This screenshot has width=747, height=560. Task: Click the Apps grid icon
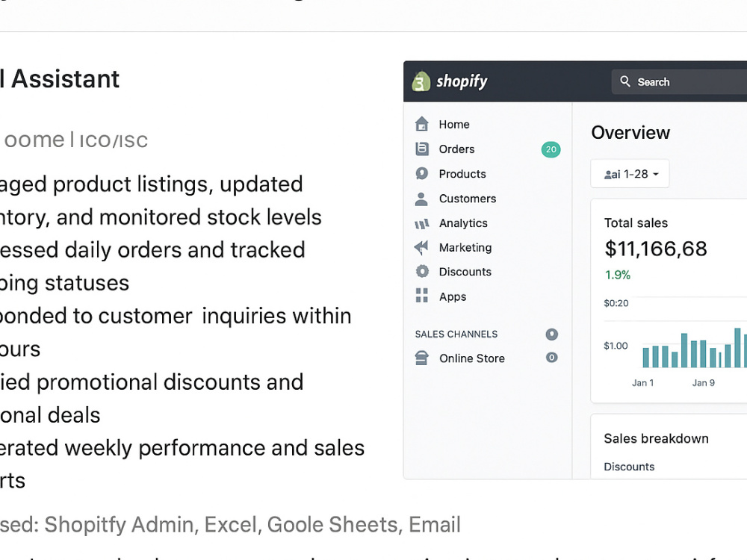coord(421,295)
